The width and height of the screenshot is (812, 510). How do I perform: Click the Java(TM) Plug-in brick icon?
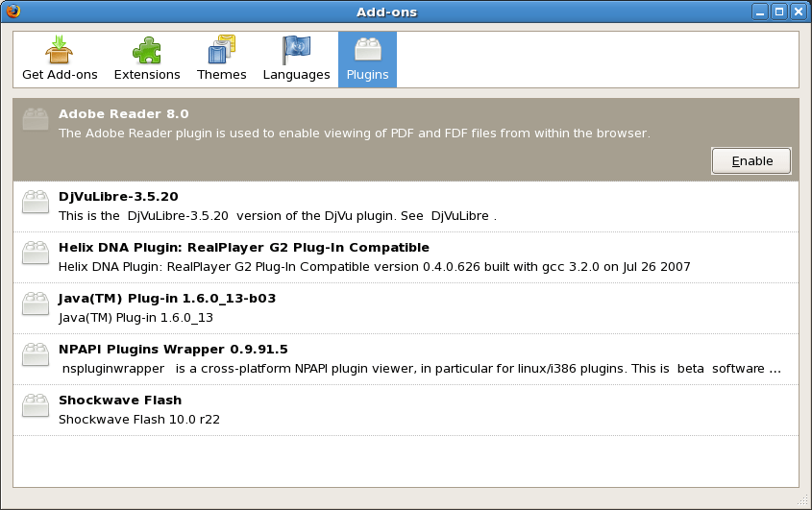[36, 304]
